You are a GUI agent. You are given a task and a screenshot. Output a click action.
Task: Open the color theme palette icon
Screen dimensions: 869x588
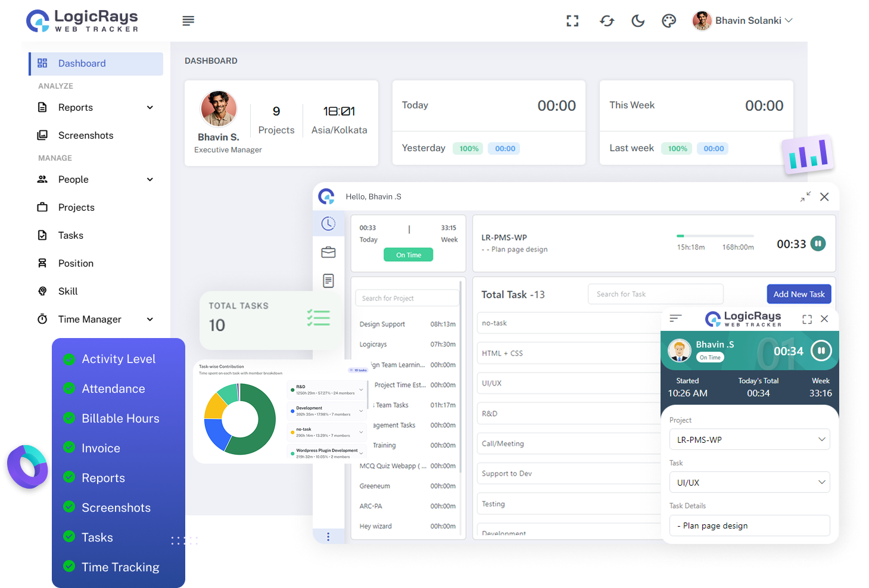click(669, 21)
